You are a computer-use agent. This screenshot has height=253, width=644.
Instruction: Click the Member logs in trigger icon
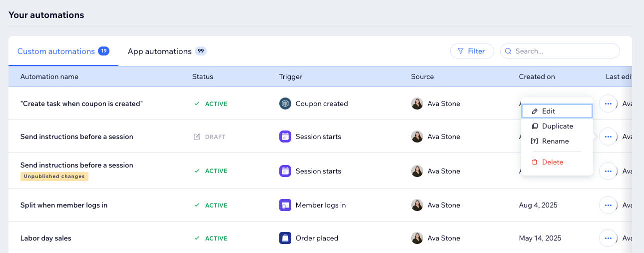pos(285,205)
